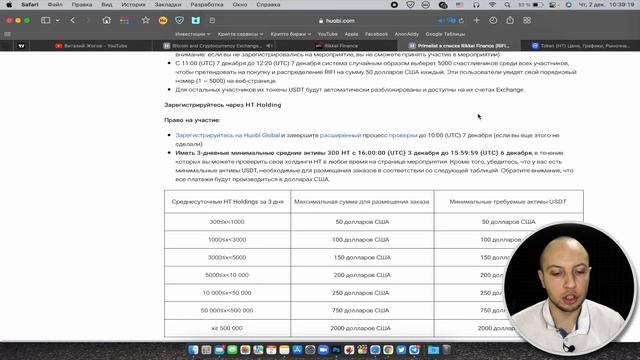Switch to the Token (HT) tab

point(580,46)
